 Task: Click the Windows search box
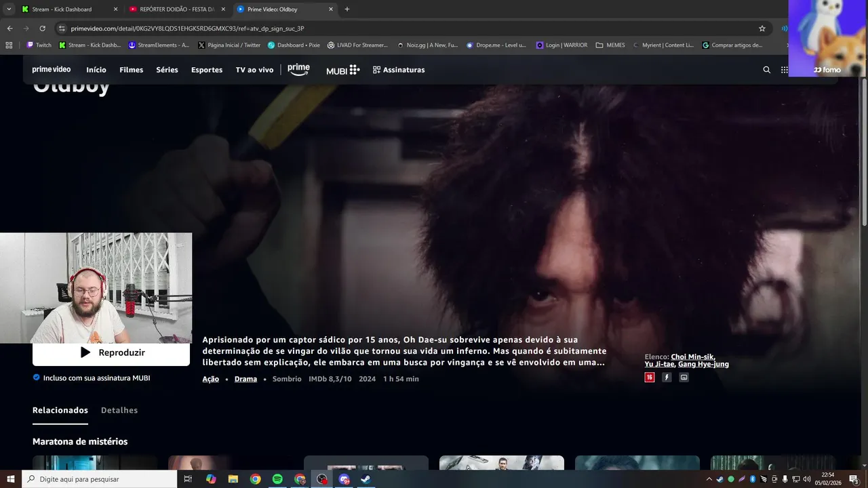coord(99,479)
